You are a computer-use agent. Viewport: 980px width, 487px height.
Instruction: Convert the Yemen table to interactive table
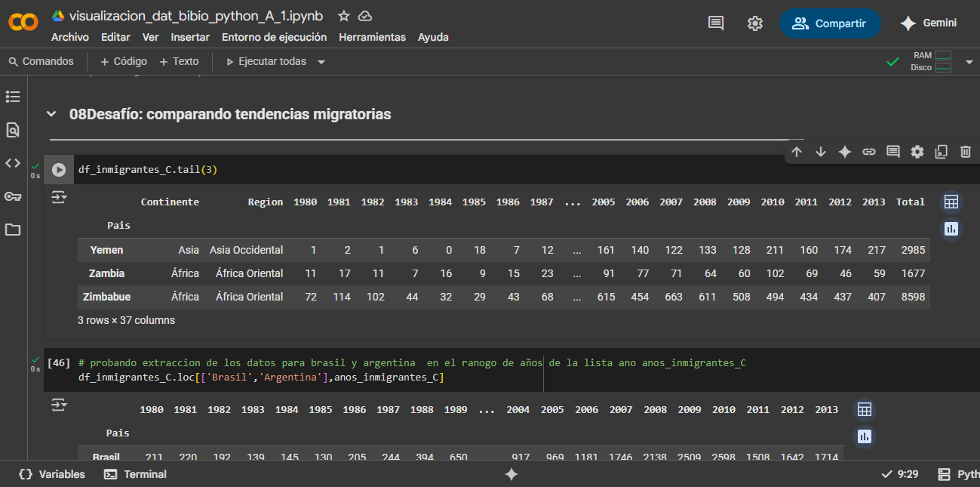951,202
